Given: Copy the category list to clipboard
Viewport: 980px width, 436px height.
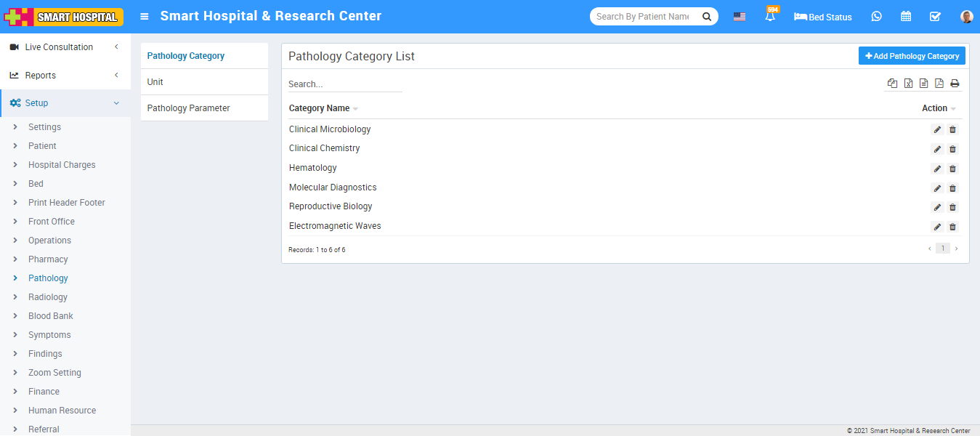Looking at the screenshot, I should click(892, 84).
